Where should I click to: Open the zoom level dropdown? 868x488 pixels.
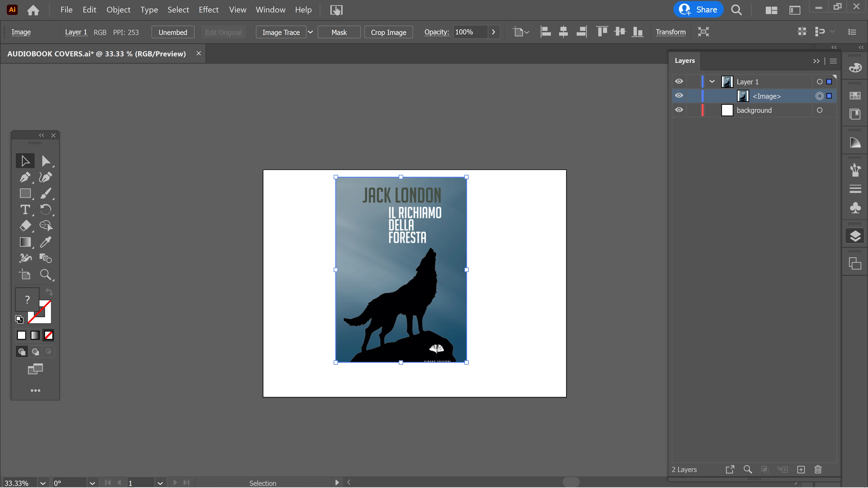(43, 483)
